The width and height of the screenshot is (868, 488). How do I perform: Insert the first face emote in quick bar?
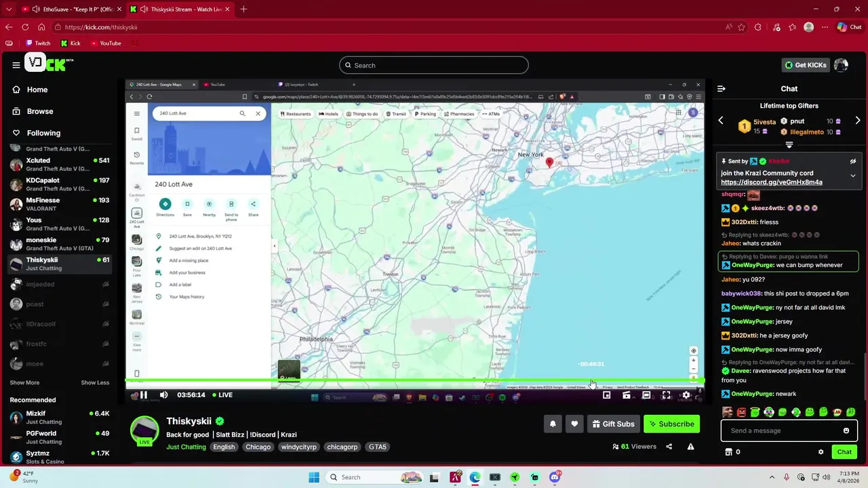[x=728, y=412]
